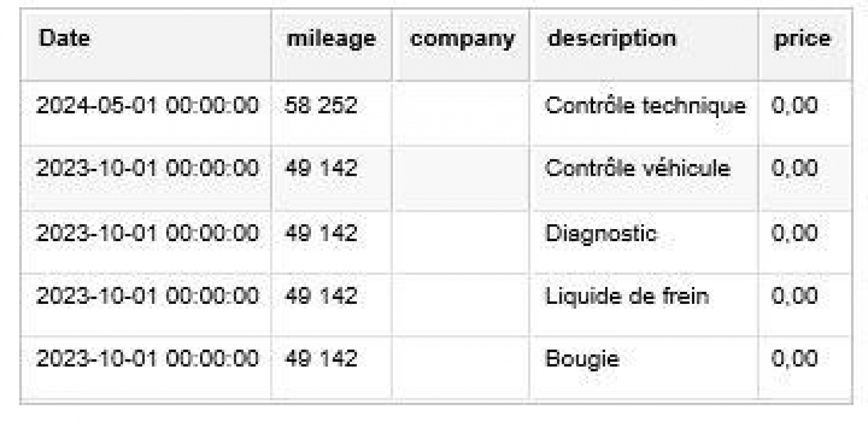Select the mileage column header
This screenshot has height=422, width=868.
tap(331, 38)
